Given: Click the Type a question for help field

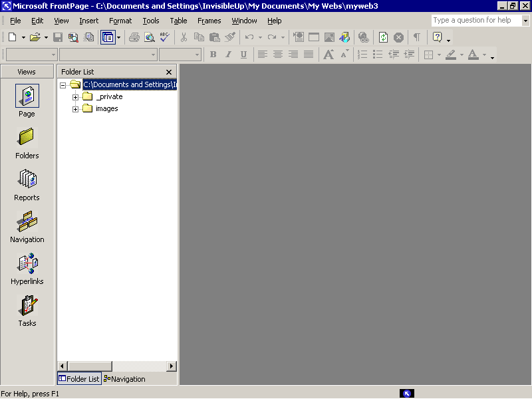Looking at the screenshot, I should [477, 21].
